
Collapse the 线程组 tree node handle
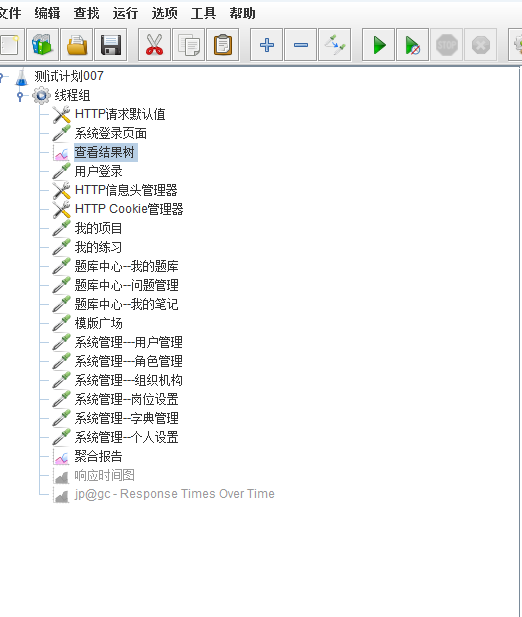pyautogui.click(x=20, y=96)
